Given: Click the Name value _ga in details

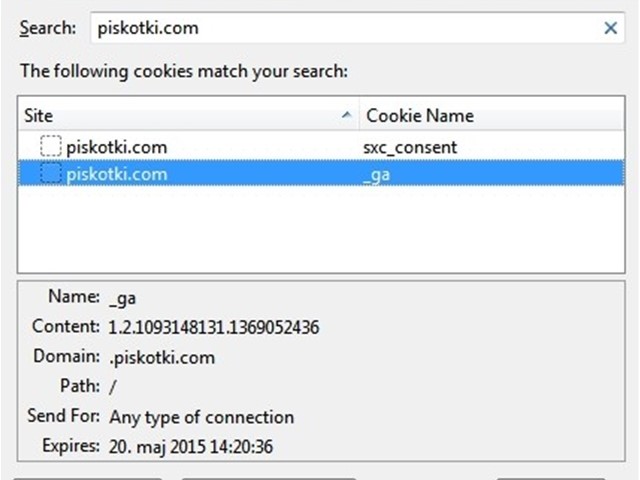Looking at the screenshot, I should coord(122,298).
